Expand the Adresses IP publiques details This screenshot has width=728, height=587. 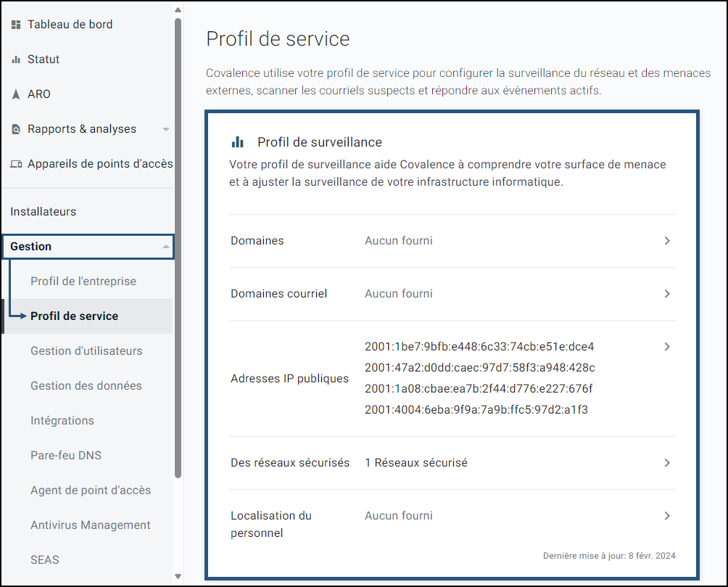[x=667, y=347]
